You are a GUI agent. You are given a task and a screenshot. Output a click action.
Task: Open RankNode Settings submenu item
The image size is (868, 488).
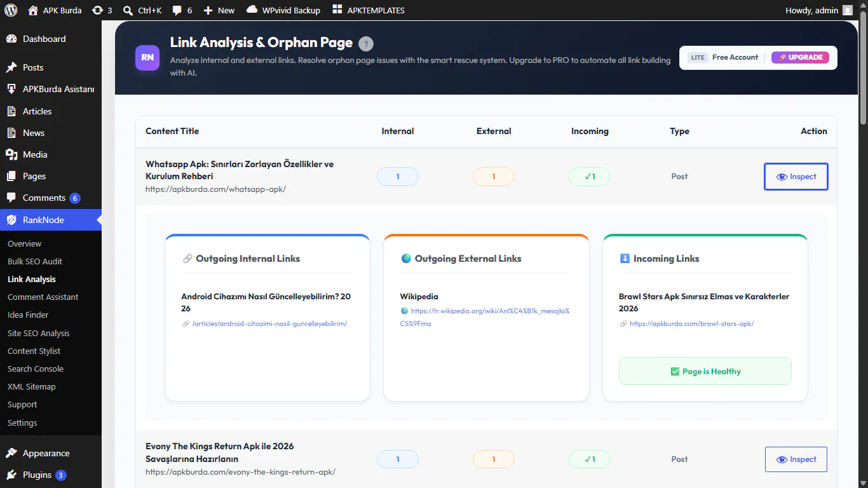coord(22,423)
